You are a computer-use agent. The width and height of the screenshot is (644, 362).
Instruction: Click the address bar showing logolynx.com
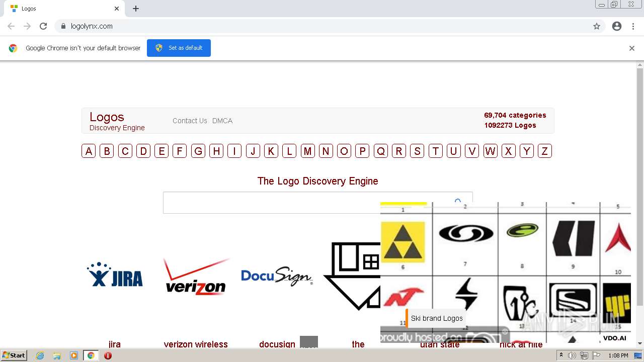pyautogui.click(x=322, y=26)
